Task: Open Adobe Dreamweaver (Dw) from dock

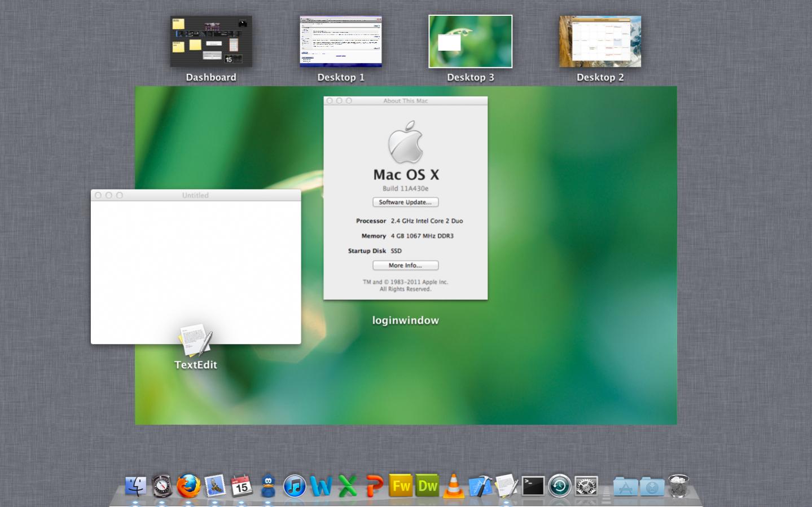Action: [x=427, y=486]
